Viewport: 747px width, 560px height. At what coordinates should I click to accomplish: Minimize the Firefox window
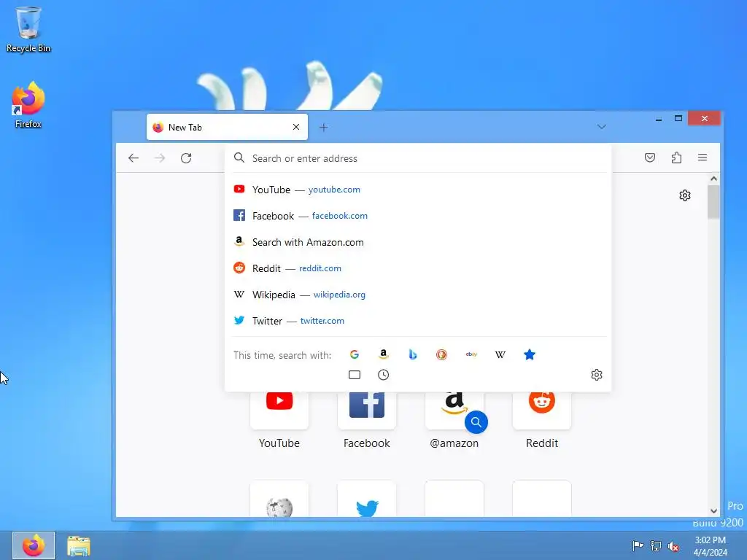point(659,119)
